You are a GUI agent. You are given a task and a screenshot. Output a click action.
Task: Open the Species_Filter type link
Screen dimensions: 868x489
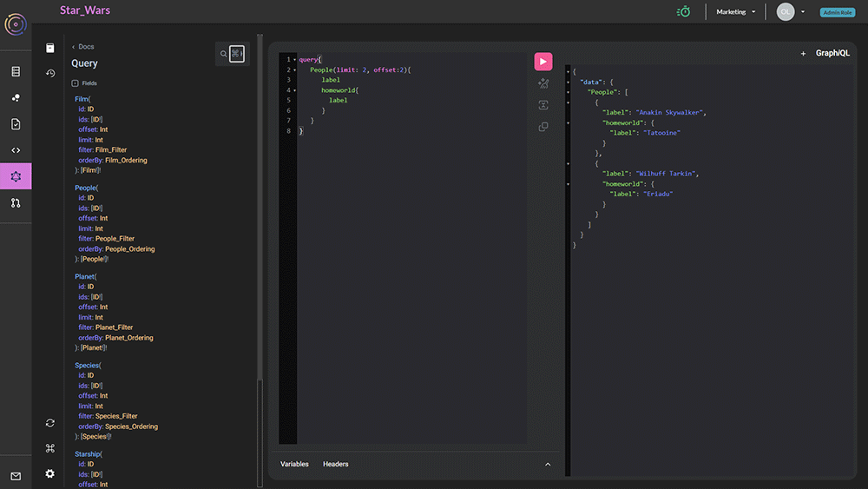coord(116,416)
